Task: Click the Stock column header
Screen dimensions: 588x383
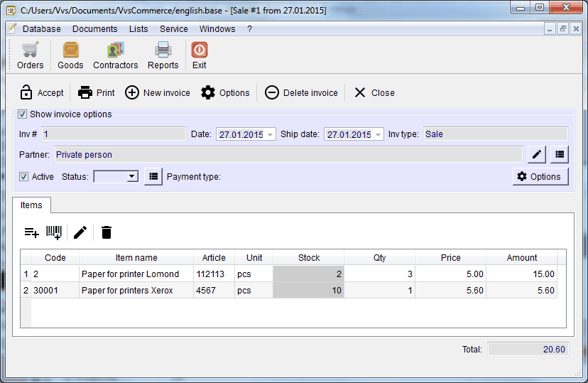Action: coord(309,258)
